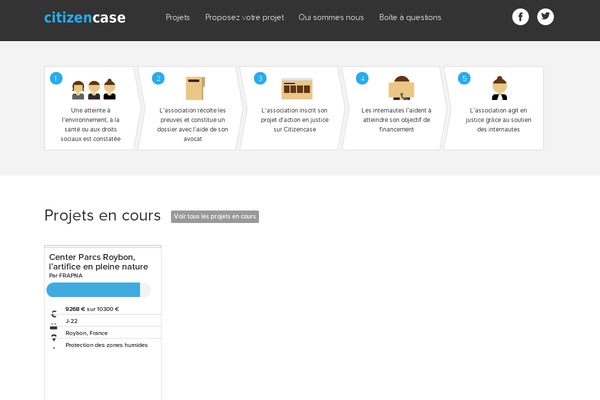Click text 'L'association agit en justice'
Viewport: 600px width, 400px height.
coord(498,120)
